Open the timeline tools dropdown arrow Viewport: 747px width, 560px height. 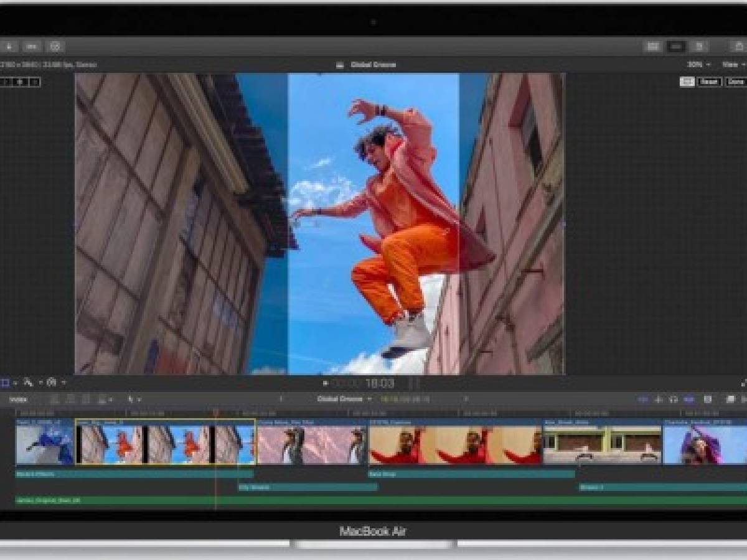139,399
